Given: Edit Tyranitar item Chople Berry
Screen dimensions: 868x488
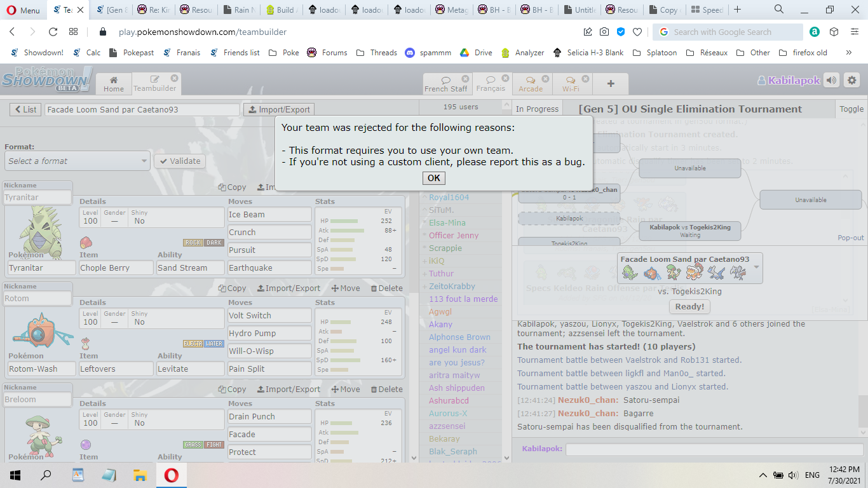Looking at the screenshot, I should [x=116, y=268].
